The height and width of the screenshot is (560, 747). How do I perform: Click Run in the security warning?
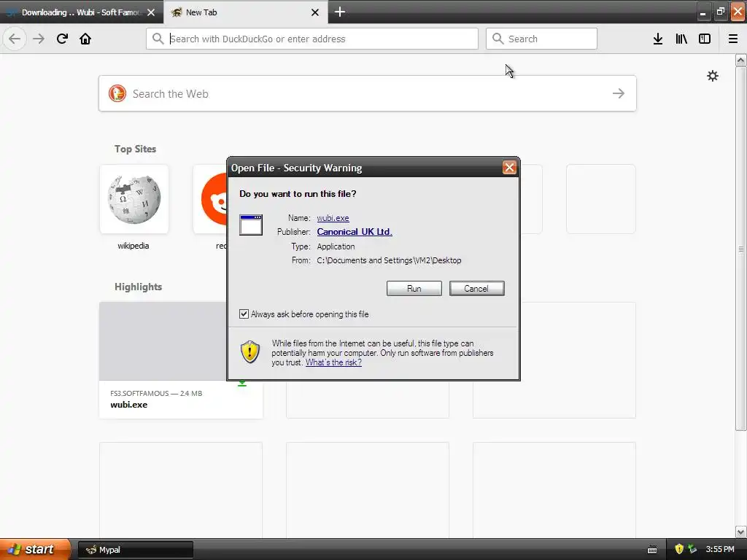414,289
